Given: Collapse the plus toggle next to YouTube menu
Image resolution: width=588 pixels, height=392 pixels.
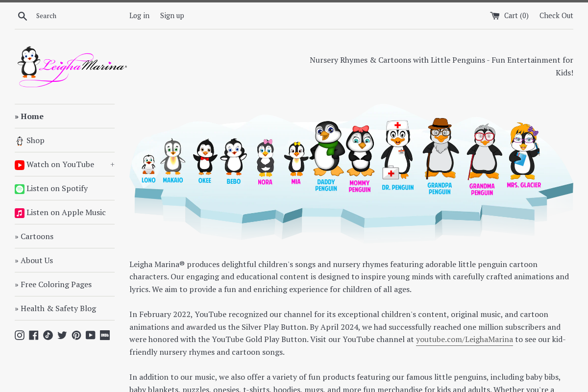Looking at the screenshot, I should point(111,164).
